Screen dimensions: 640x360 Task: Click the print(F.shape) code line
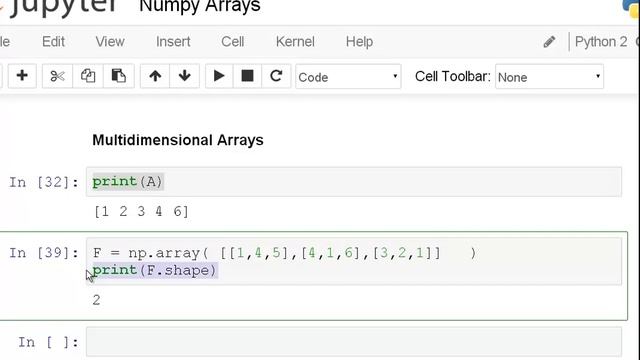[x=155, y=270]
